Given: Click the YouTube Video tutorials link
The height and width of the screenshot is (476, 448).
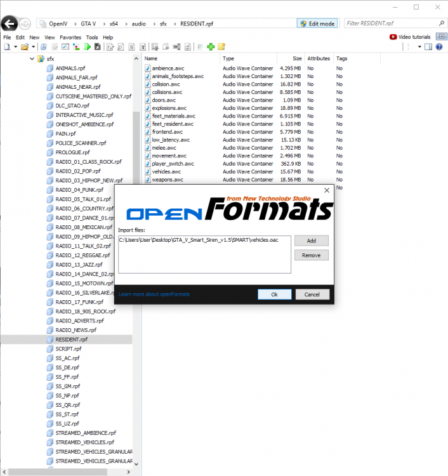Looking at the screenshot, I should click(x=410, y=37).
